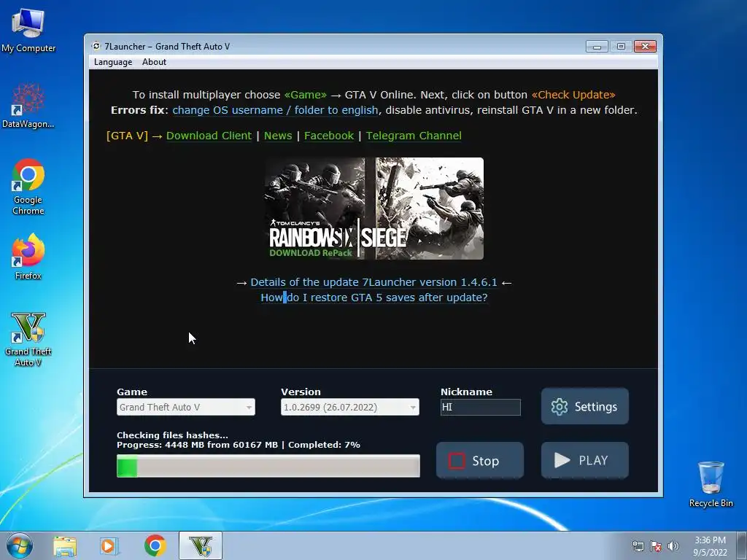Open the Game dropdown showing Grand Theft Auto V
Screen dimensions: 747x560
[x=186, y=407]
